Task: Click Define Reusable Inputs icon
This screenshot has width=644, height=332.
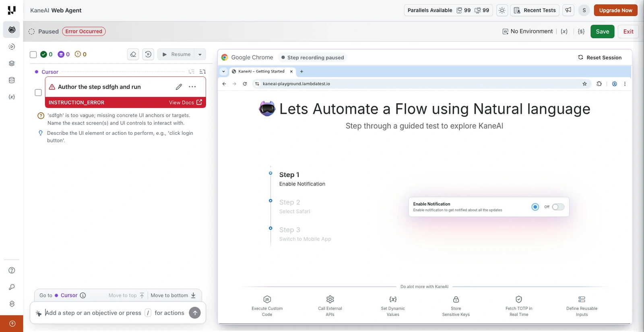Action: pos(582,299)
